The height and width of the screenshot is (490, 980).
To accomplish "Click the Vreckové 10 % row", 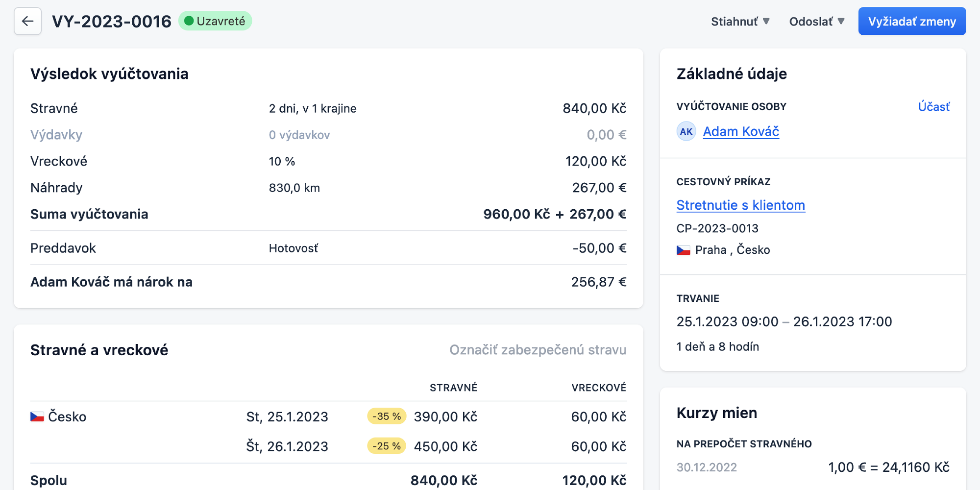I will pos(328,161).
